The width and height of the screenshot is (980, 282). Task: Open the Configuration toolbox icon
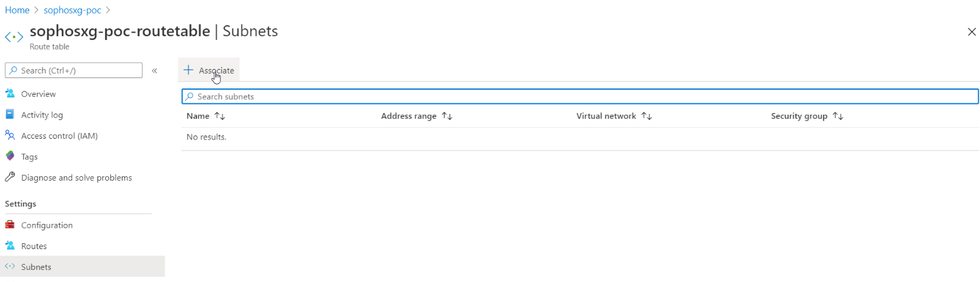(10, 225)
